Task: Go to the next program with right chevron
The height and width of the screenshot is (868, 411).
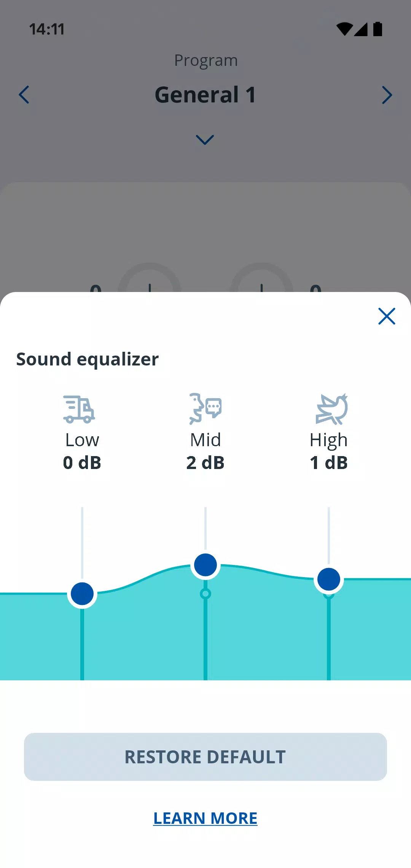Action: pyautogui.click(x=387, y=95)
